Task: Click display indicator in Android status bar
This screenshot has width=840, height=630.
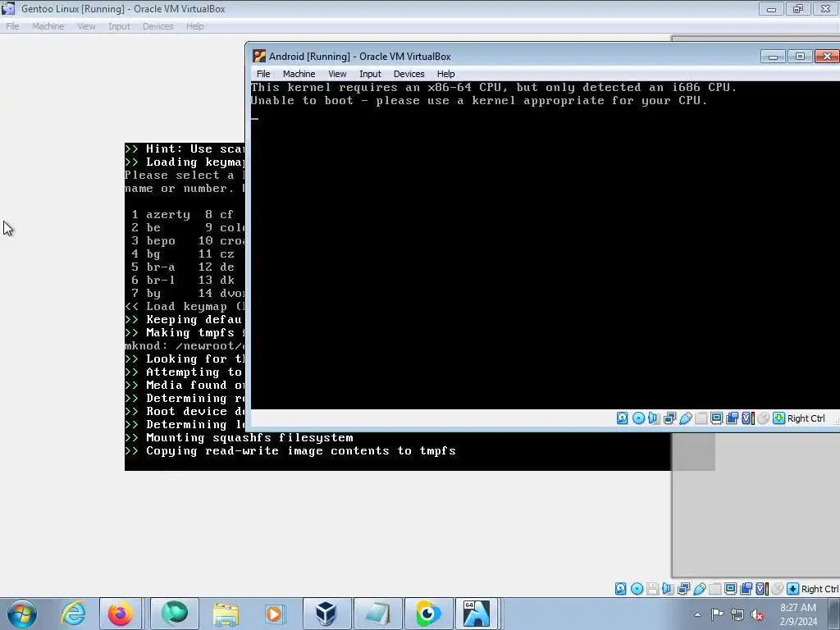Action: point(716,418)
